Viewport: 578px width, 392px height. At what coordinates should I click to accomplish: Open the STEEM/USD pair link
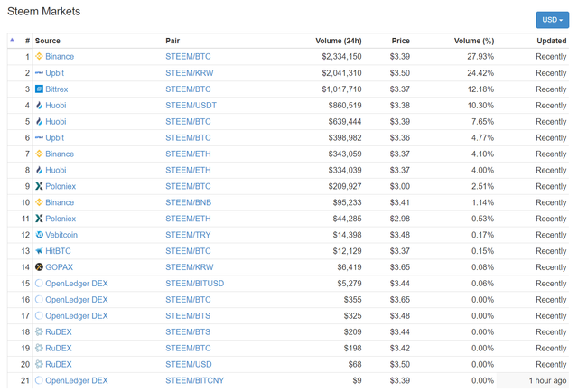click(x=189, y=364)
